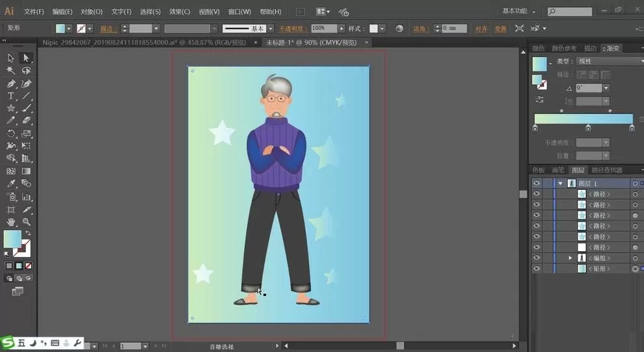The height and width of the screenshot is (352, 644).
Task: Select the Gradient tool in toolbar
Action: click(26, 171)
